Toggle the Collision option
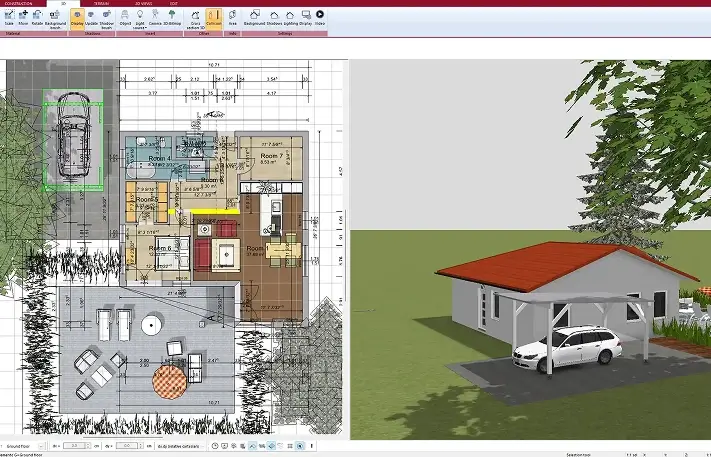The image size is (711, 457). coord(214,19)
